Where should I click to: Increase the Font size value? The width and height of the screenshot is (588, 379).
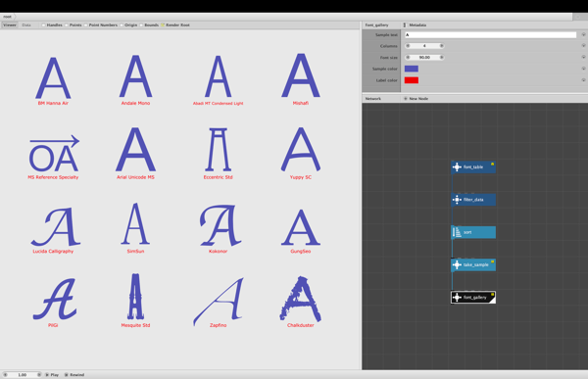coord(441,58)
